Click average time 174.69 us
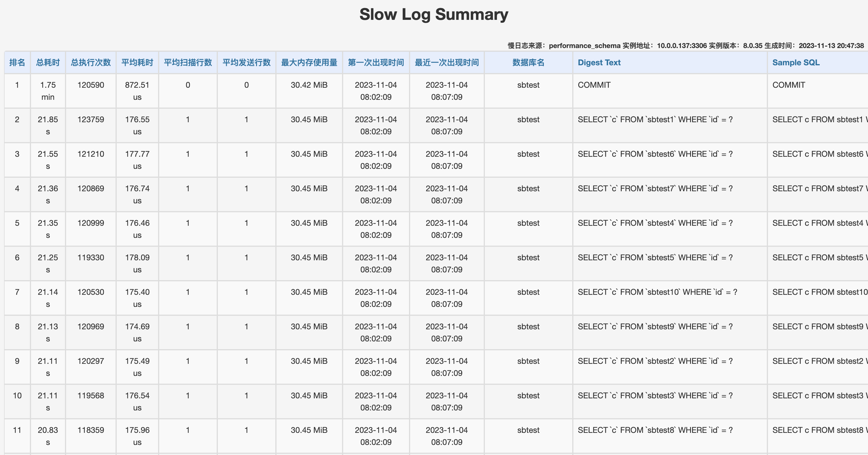868x455 pixels. point(137,332)
